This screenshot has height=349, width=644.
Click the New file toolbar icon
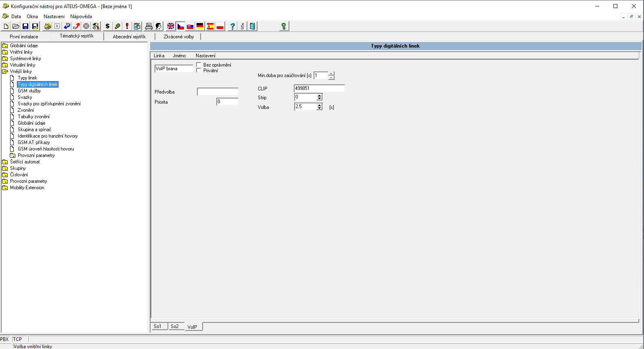click(6, 26)
